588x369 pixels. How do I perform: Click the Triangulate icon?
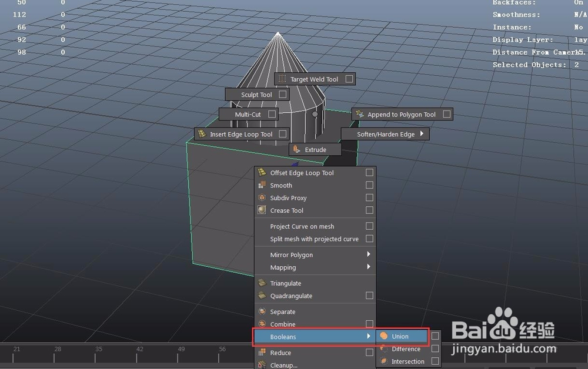[x=262, y=283]
